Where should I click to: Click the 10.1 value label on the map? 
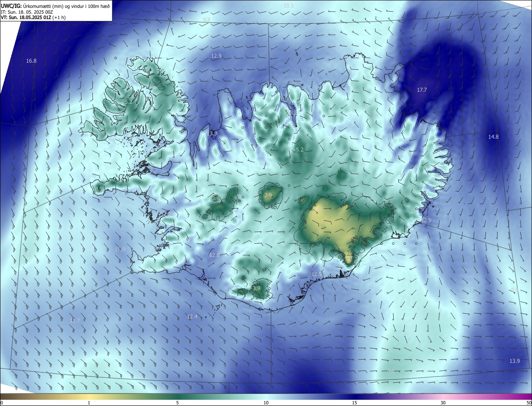coord(288,5)
